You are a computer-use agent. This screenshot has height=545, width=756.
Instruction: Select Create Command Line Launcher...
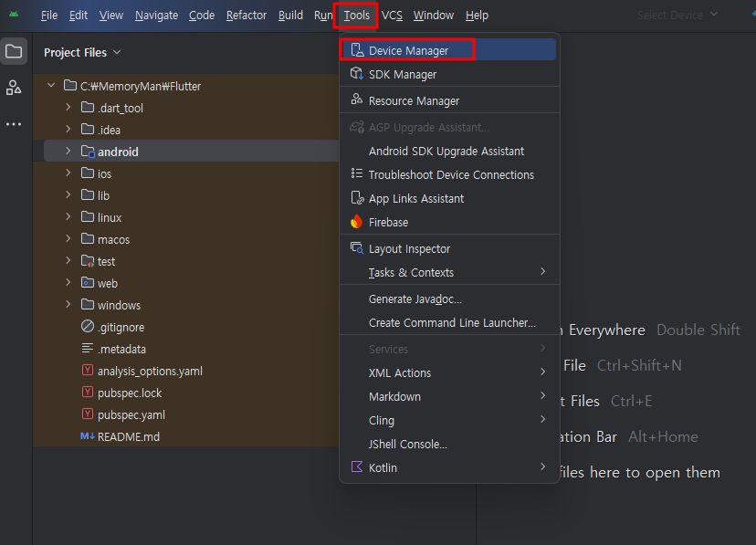[448, 322]
